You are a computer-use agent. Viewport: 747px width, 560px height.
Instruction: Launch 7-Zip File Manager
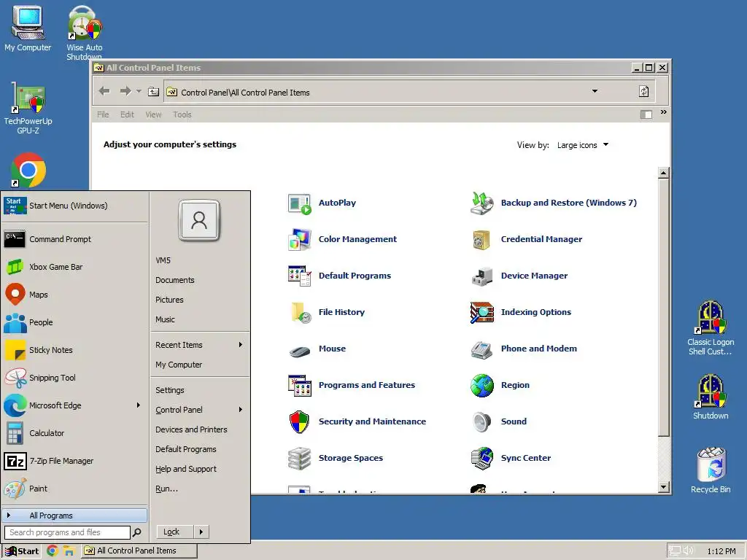(75, 461)
